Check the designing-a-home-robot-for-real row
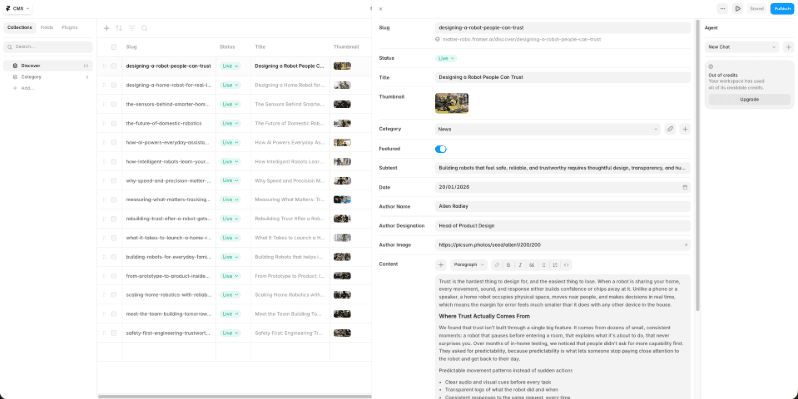798x399 pixels. [114, 85]
